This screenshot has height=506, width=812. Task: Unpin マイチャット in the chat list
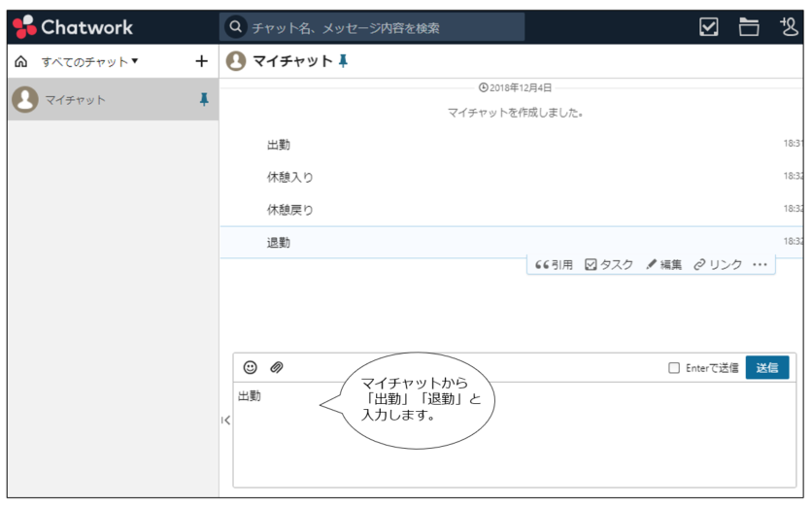click(x=203, y=99)
